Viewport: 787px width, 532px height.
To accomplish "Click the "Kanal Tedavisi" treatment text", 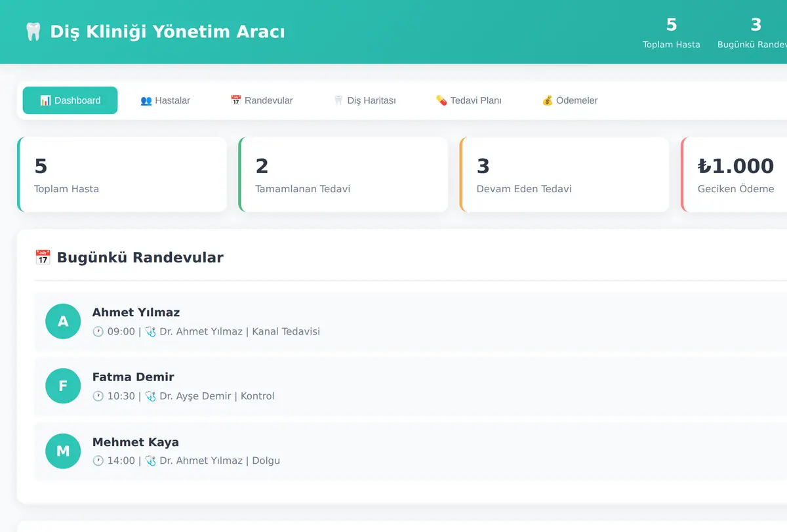I will pos(286,331).
